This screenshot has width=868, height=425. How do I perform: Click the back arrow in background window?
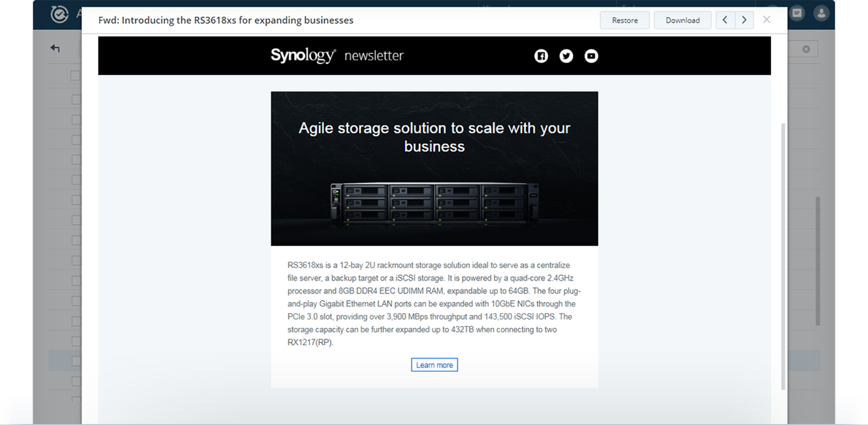pyautogui.click(x=55, y=48)
